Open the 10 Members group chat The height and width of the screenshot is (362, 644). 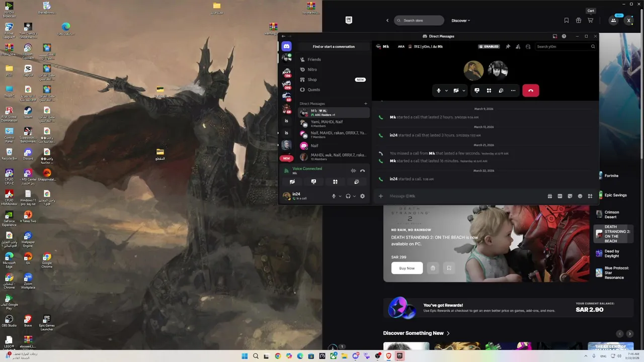(334, 157)
